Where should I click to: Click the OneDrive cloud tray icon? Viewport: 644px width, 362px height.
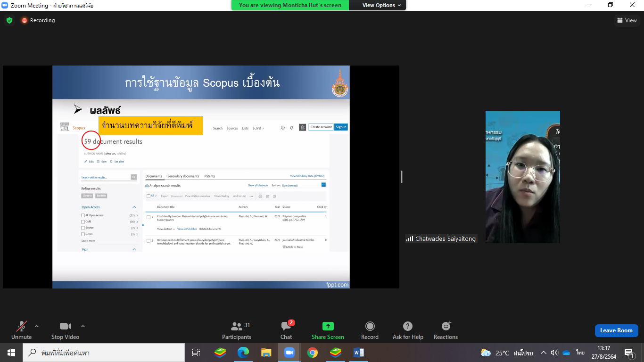click(567, 353)
